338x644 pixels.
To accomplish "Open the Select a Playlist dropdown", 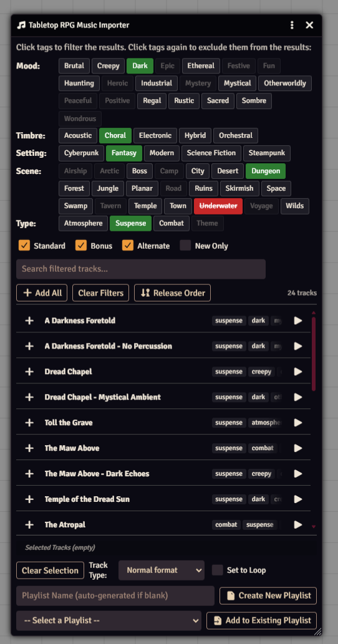I will click(109, 620).
